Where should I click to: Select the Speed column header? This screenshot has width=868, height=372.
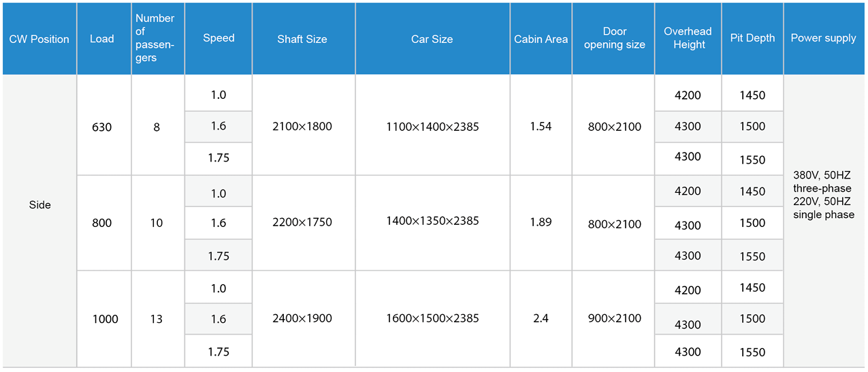(x=219, y=38)
